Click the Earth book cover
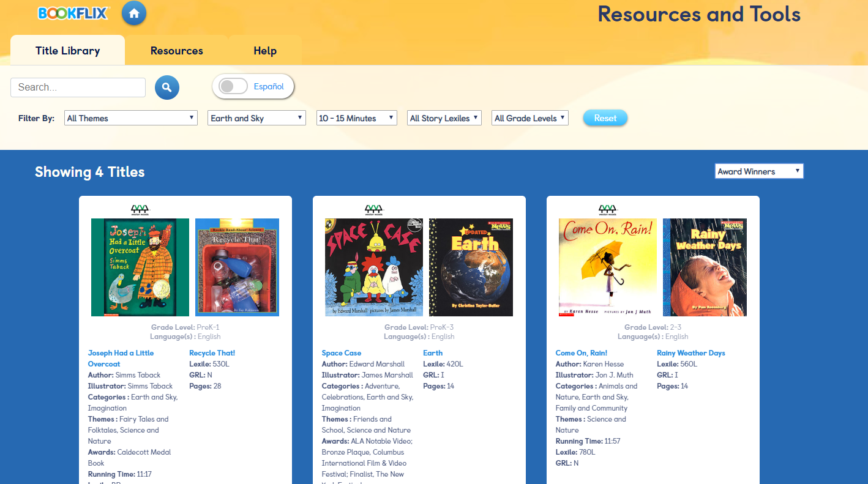868x484 pixels. 471,267
